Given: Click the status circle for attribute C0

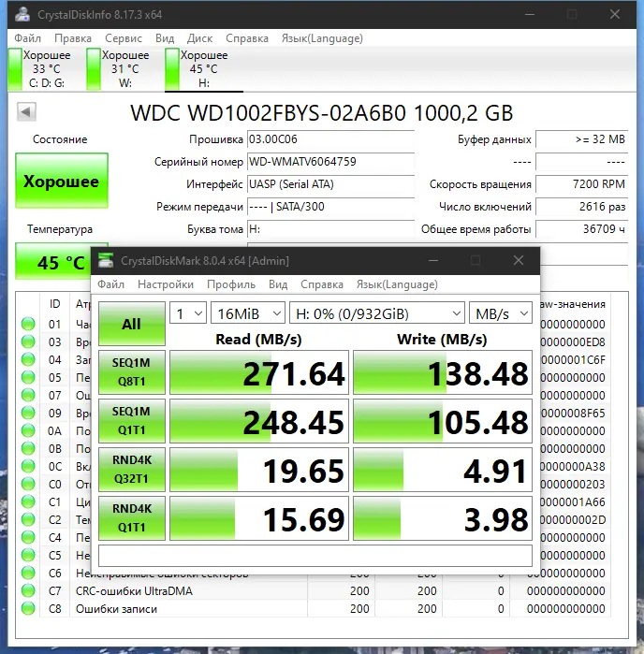Looking at the screenshot, I should pos(28,484).
